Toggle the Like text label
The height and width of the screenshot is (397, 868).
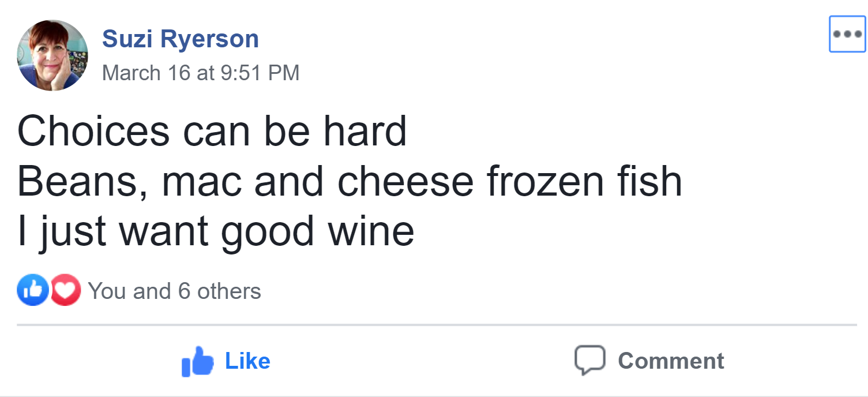[x=247, y=361]
